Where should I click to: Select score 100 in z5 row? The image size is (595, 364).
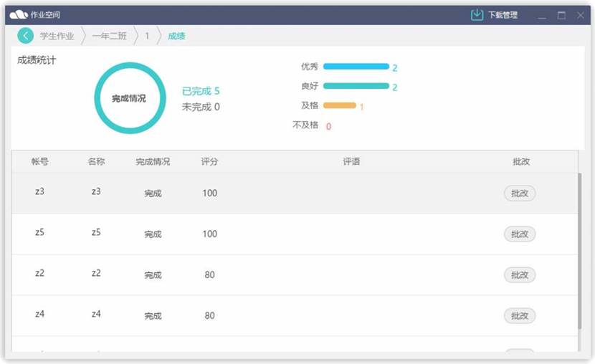pyautogui.click(x=210, y=234)
